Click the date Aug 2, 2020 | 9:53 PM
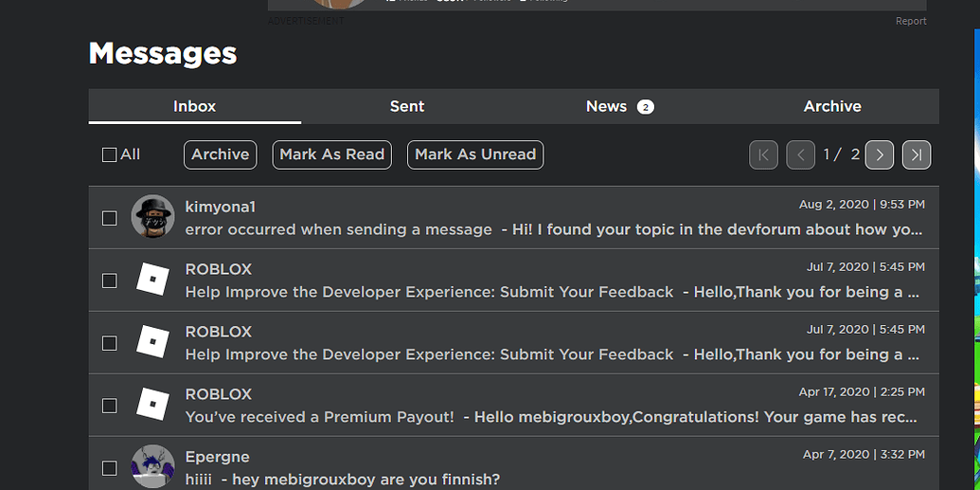 862,205
